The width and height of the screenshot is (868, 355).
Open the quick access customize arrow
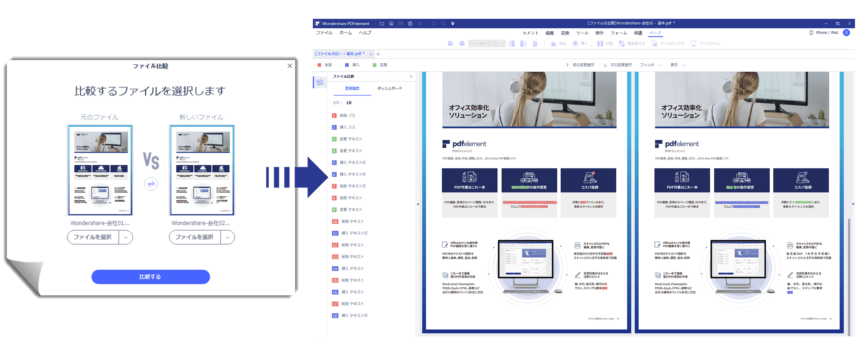pos(452,24)
